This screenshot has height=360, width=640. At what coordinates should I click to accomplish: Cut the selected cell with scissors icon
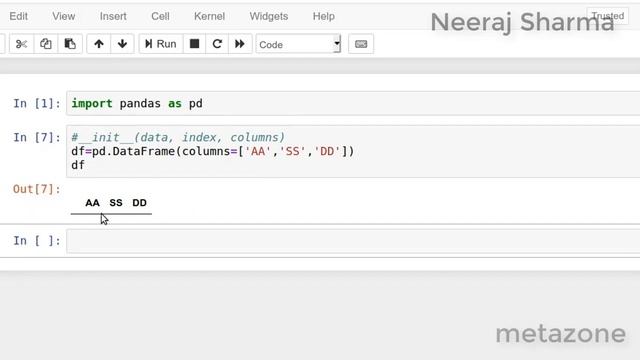(21, 44)
